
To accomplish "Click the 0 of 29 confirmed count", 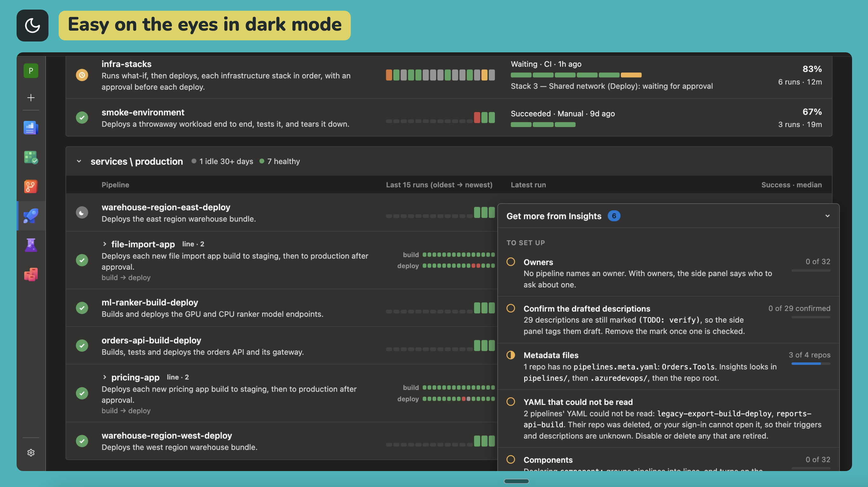I will (x=799, y=308).
